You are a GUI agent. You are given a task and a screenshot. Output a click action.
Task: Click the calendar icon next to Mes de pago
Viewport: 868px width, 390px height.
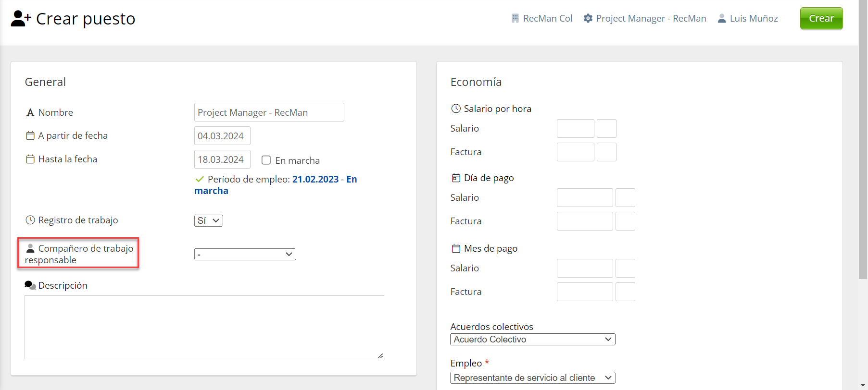(x=455, y=249)
